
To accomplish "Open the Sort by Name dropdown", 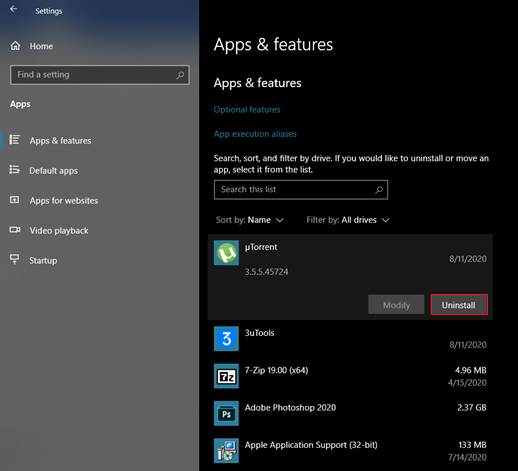I will pos(250,220).
